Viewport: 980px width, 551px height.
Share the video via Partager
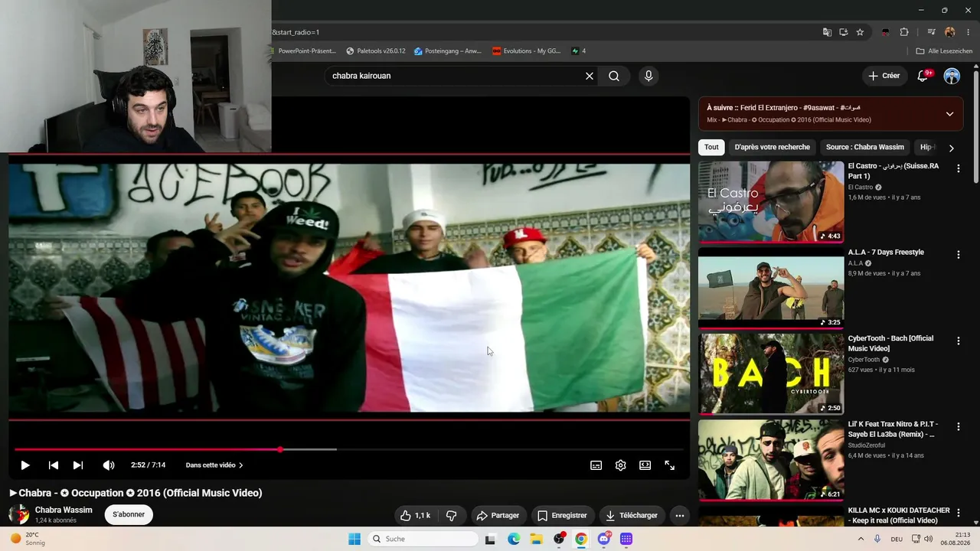(x=498, y=516)
